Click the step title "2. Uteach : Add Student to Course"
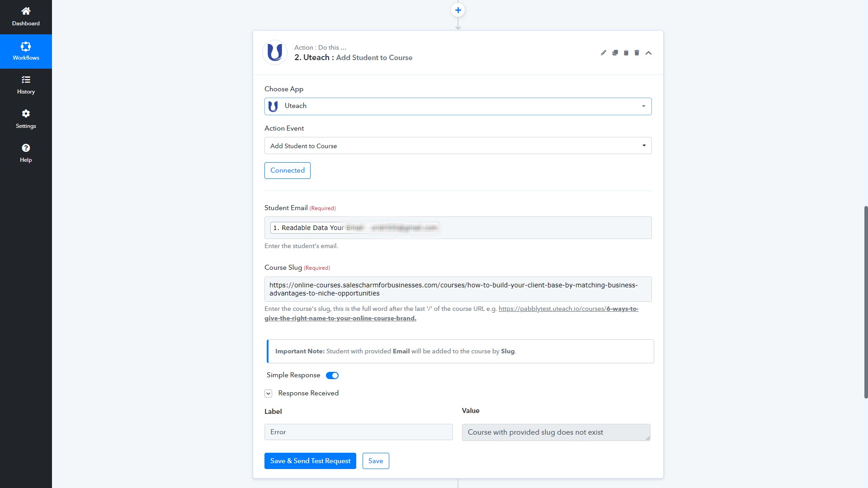Image resolution: width=868 pixels, height=488 pixels. [x=353, y=57]
